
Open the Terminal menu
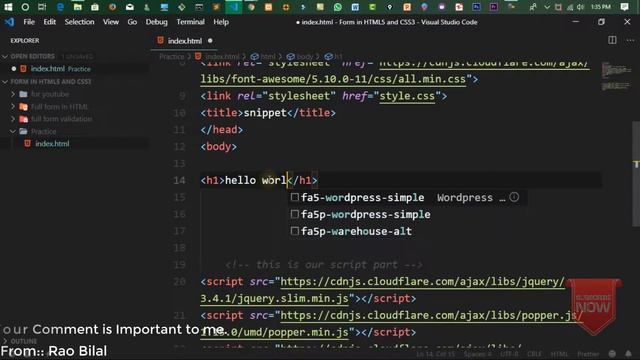pos(190,22)
